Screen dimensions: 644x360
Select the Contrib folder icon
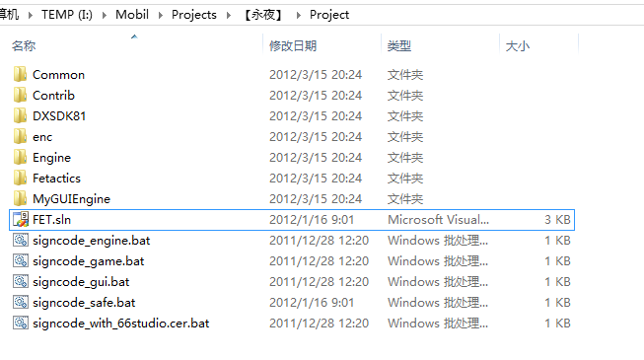pos(20,95)
